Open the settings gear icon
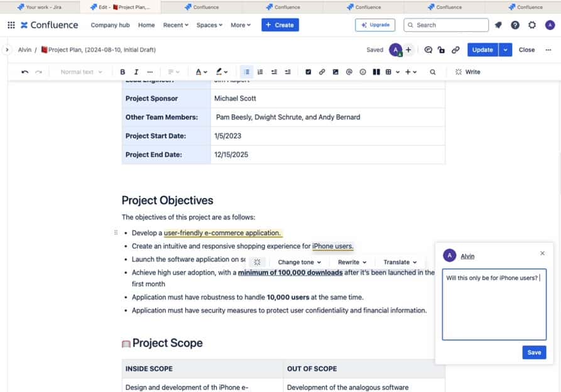Viewport: 561px width, 392px height. [532, 25]
